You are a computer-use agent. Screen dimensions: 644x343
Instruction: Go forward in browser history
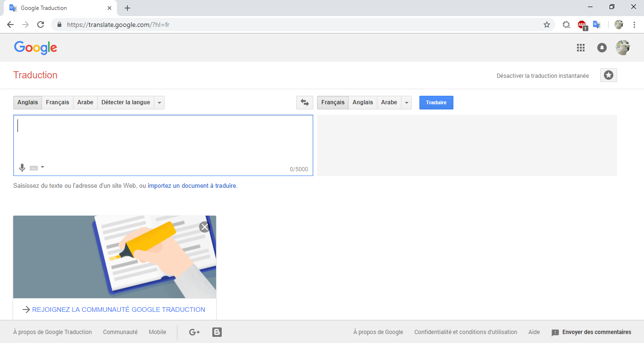(x=25, y=25)
